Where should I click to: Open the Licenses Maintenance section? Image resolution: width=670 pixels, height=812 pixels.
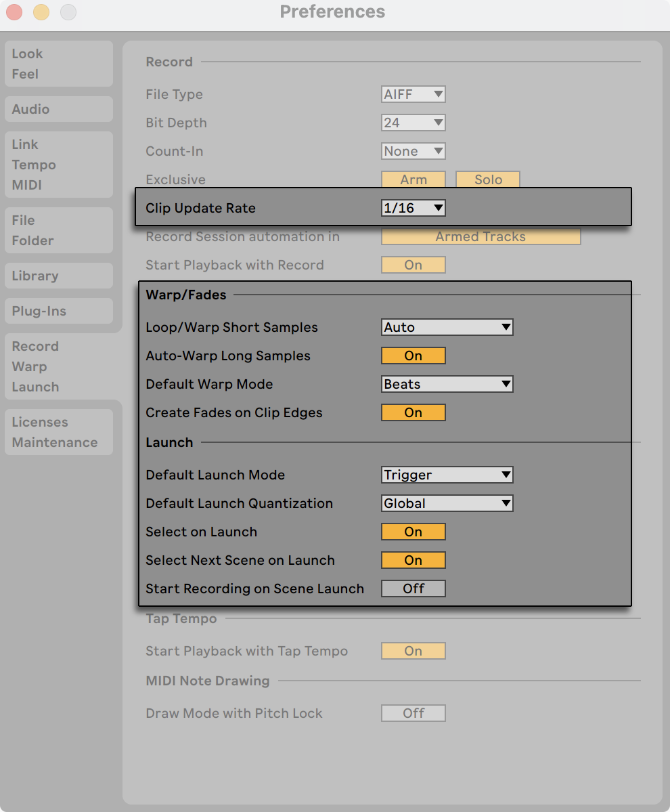58,431
